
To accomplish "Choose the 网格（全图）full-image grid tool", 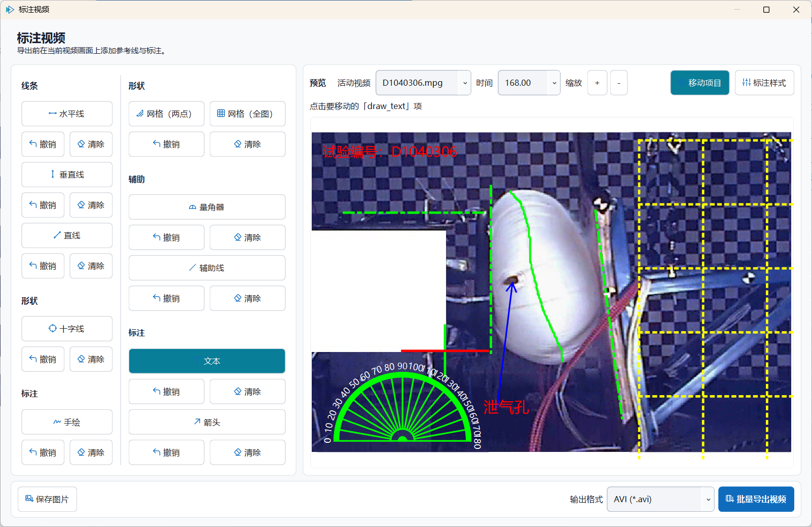I will (x=247, y=114).
